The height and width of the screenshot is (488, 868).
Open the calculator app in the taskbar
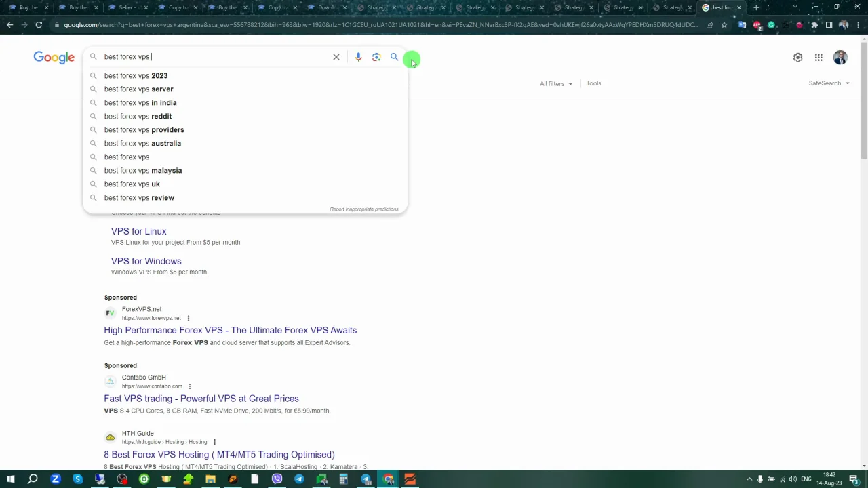click(x=344, y=479)
